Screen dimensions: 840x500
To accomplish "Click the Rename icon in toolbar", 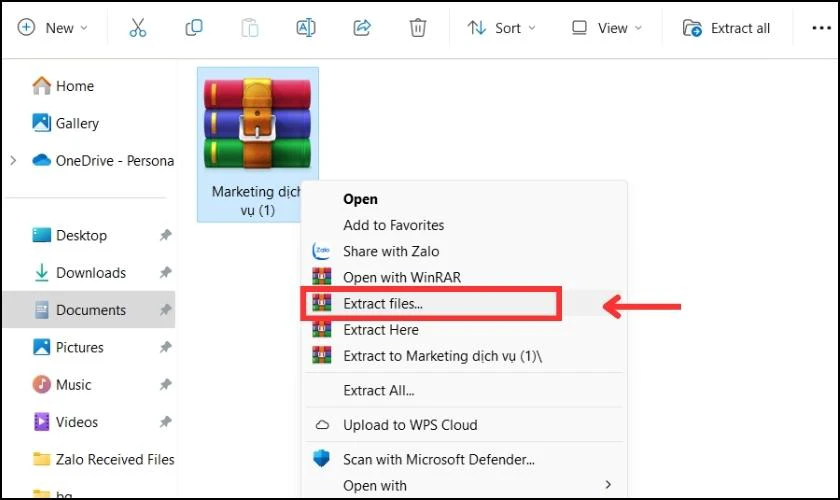I will (x=306, y=27).
